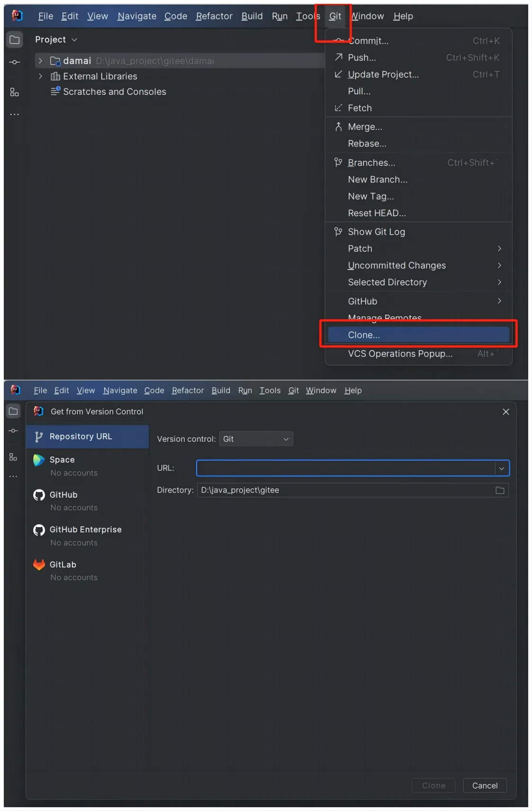Click the Space logo icon
Viewport: 532px width, 811px height.
pyautogui.click(x=39, y=460)
